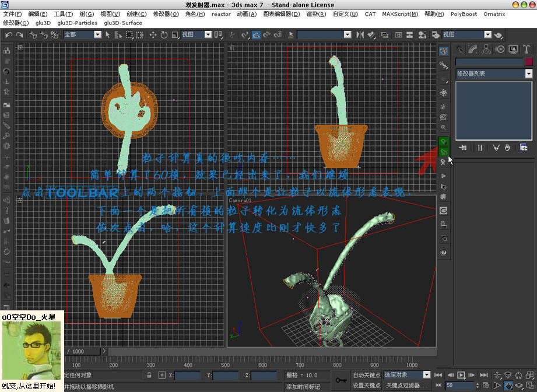The image size is (537, 392).
Task: Toggle Show End Result in stack
Action: tap(480, 148)
